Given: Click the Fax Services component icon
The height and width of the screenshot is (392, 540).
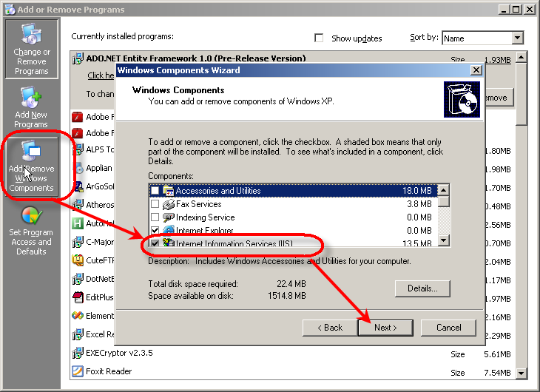Looking at the screenshot, I should click(x=169, y=204).
